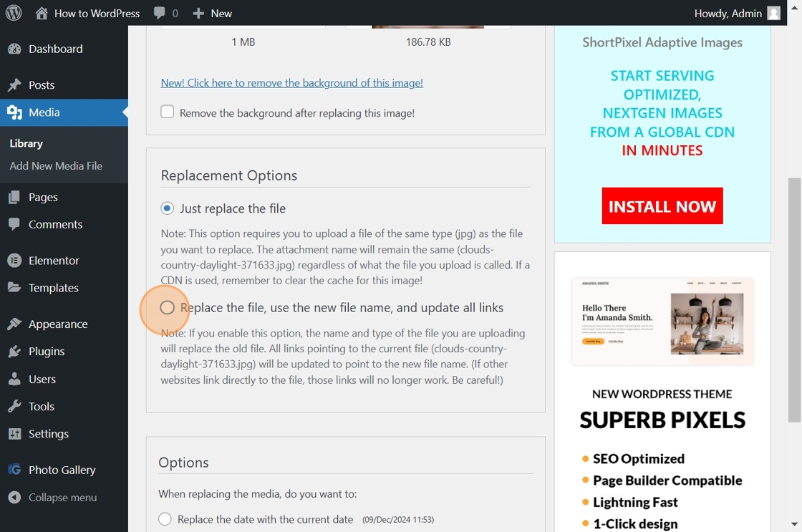Click the ShortPixel Adaptive Images heading
This screenshot has height=532, width=802.
(662, 42)
